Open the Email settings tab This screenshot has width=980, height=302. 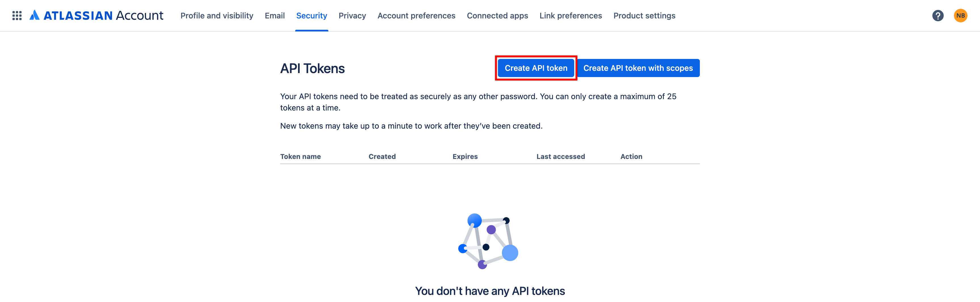(275, 16)
